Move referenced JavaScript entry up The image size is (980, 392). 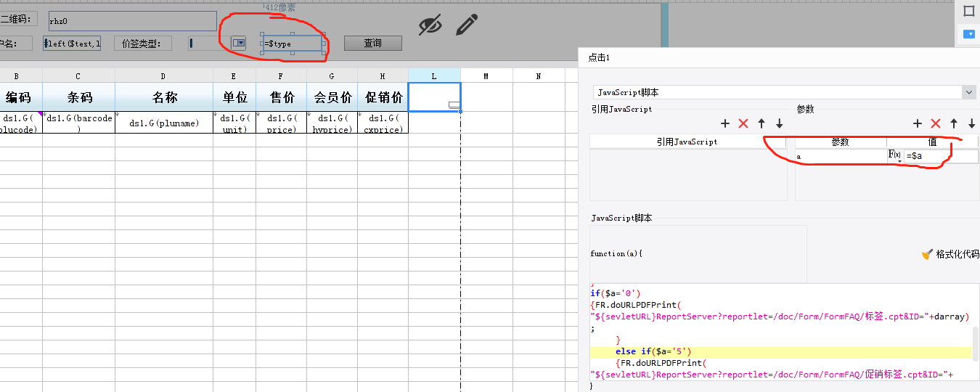[x=761, y=123]
